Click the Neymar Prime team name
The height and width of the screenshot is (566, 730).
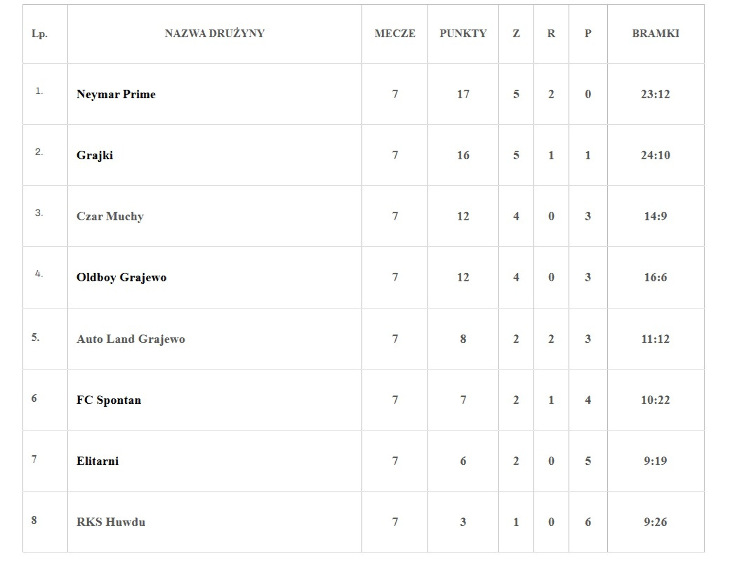click(116, 94)
